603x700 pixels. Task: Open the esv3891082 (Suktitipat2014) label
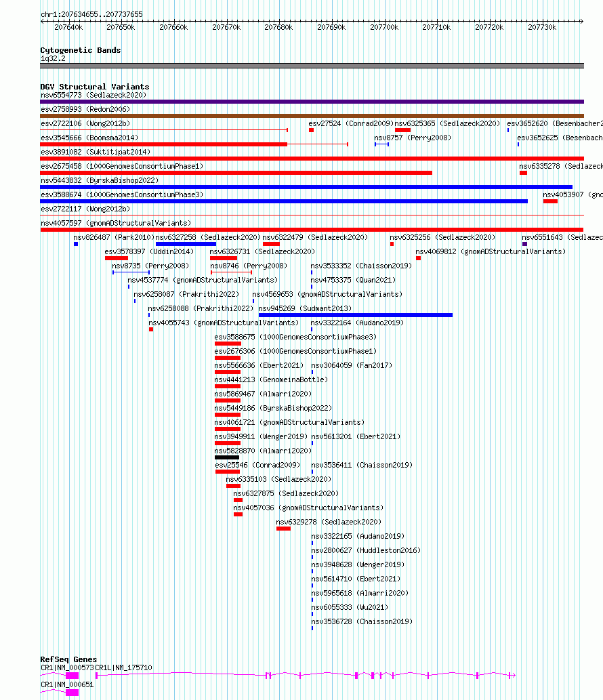96,152
